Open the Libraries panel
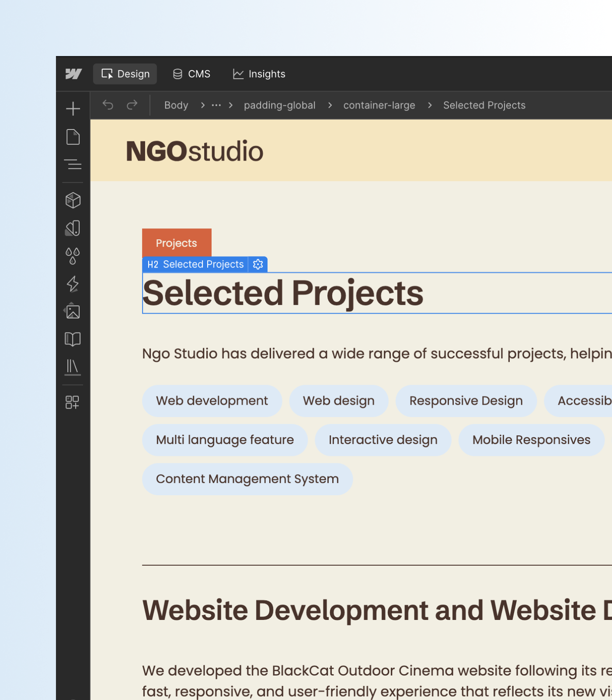The height and width of the screenshot is (700, 612). 73,367
